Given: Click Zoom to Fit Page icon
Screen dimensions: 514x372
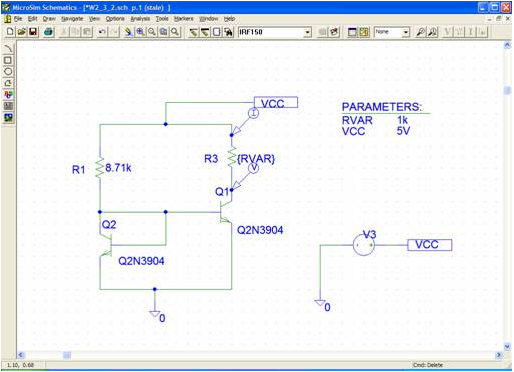Looking at the screenshot, I should [175, 32].
